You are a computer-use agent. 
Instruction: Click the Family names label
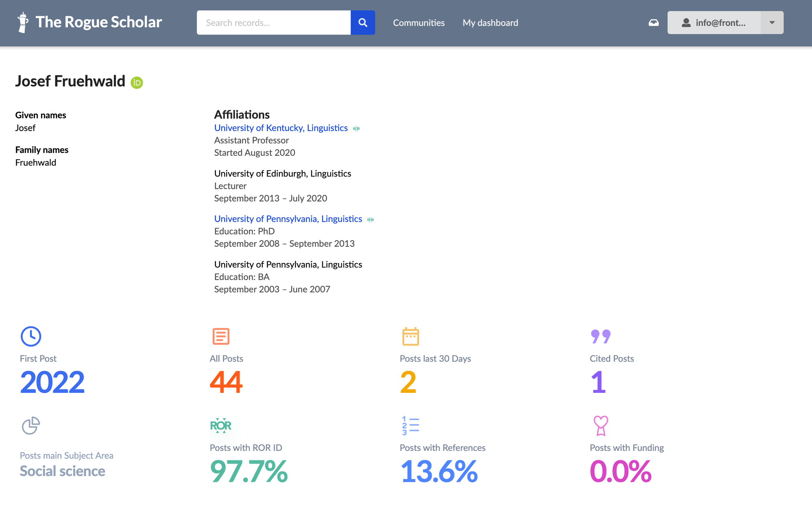[42, 150]
